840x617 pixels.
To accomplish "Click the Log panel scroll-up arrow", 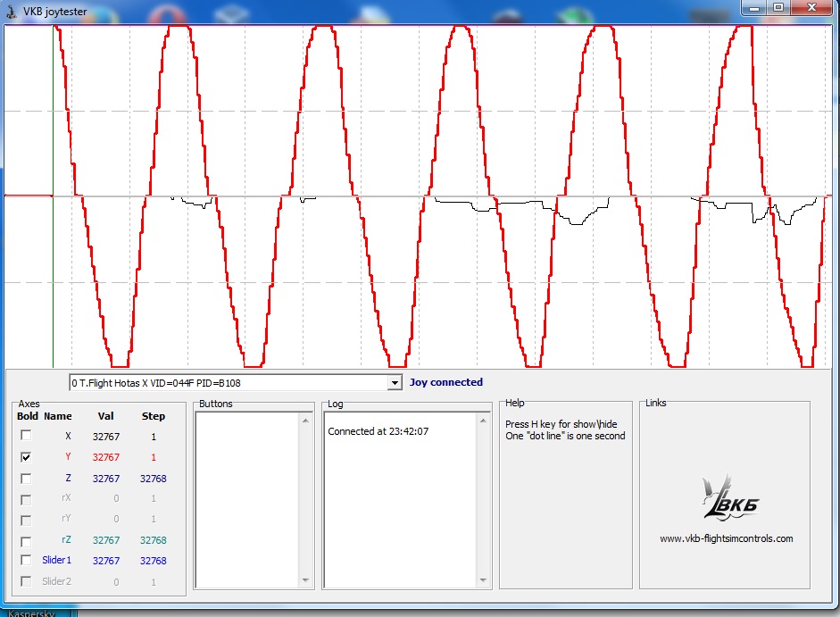I will (x=484, y=418).
